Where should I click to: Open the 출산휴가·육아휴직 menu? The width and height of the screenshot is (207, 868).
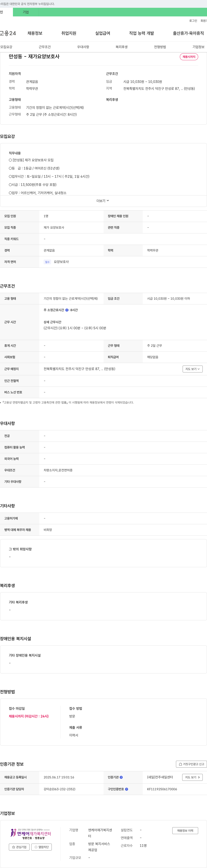coord(188,33)
